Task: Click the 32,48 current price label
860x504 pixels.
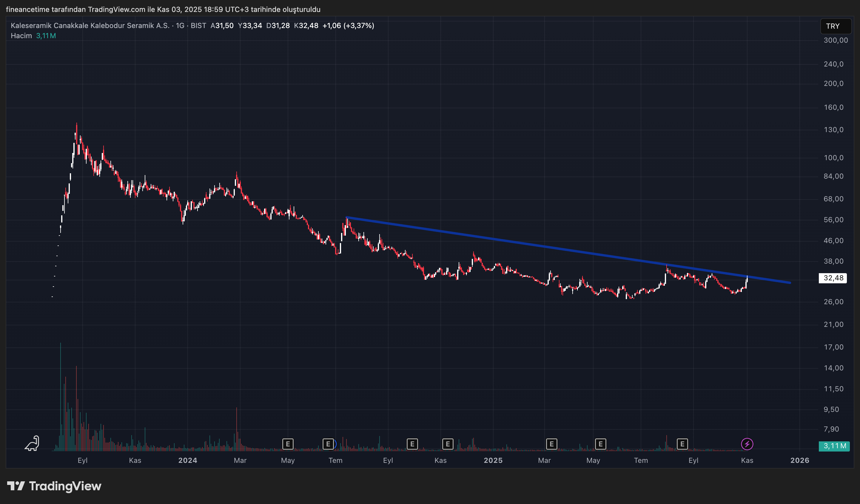Action: tap(833, 278)
